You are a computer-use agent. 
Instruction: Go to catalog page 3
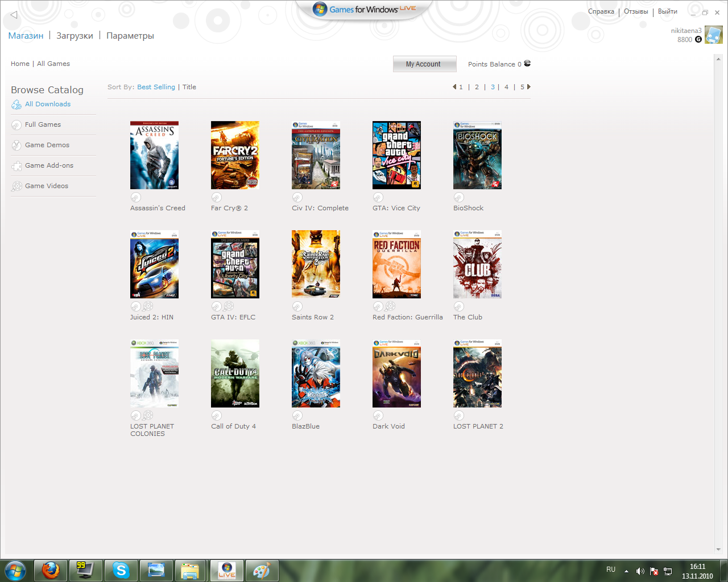[493, 87]
